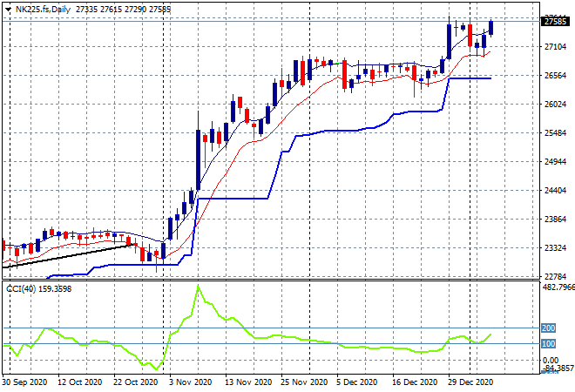Click the OHLC values 27335 27615 27290 27585
The width and height of the screenshot is (575, 392).
[123, 10]
